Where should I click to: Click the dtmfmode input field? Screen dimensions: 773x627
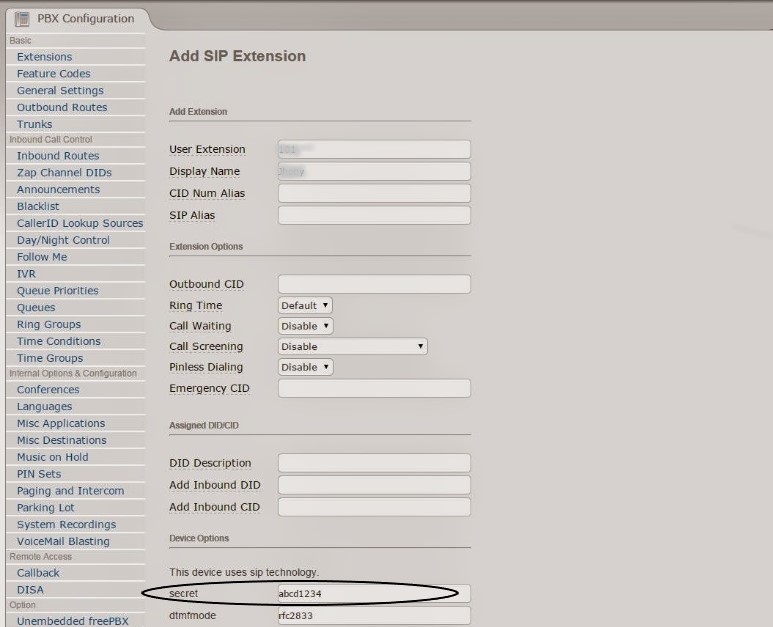coord(374,616)
